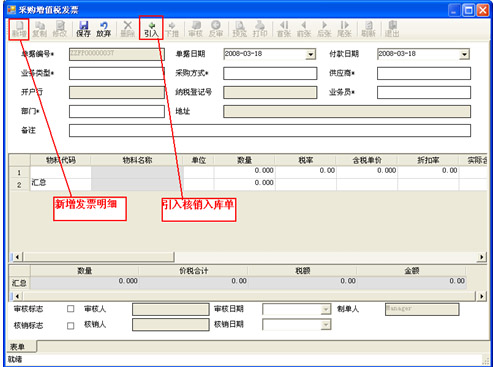Click the 供应商 input field

(424, 73)
